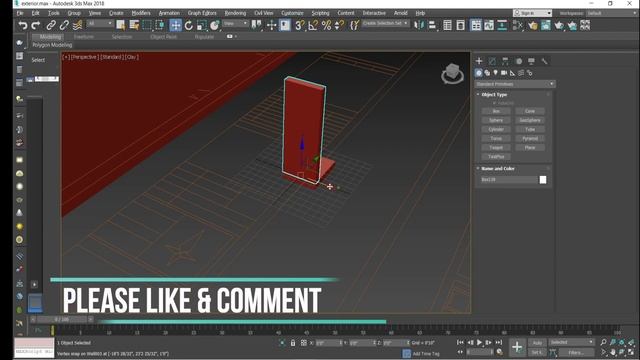The width and height of the screenshot is (640, 360).
Task: Open the Rendering menu
Action: (x=235, y=13)
